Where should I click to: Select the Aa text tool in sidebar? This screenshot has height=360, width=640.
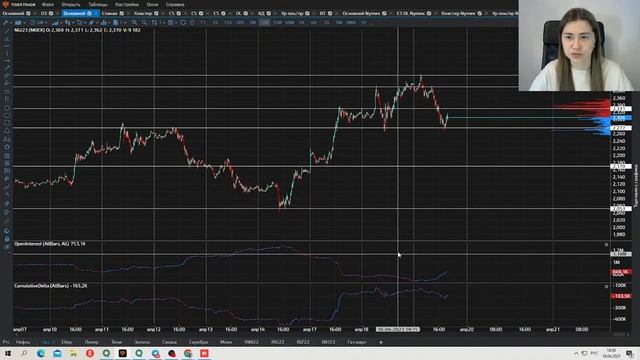coord(7,139)
